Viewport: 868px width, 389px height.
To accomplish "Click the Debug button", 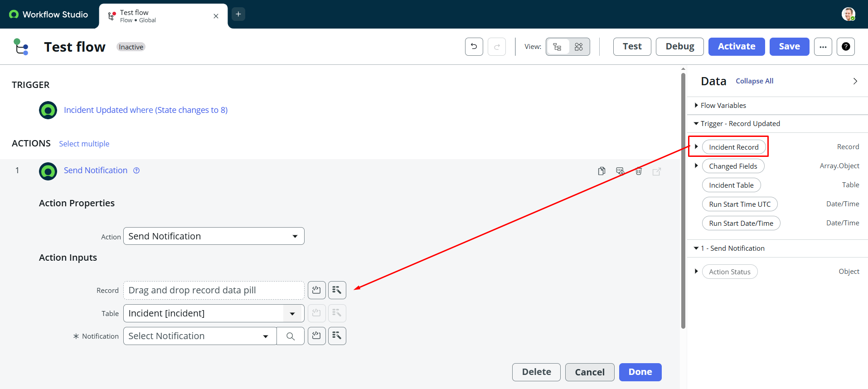I will (x=680, y=47).
